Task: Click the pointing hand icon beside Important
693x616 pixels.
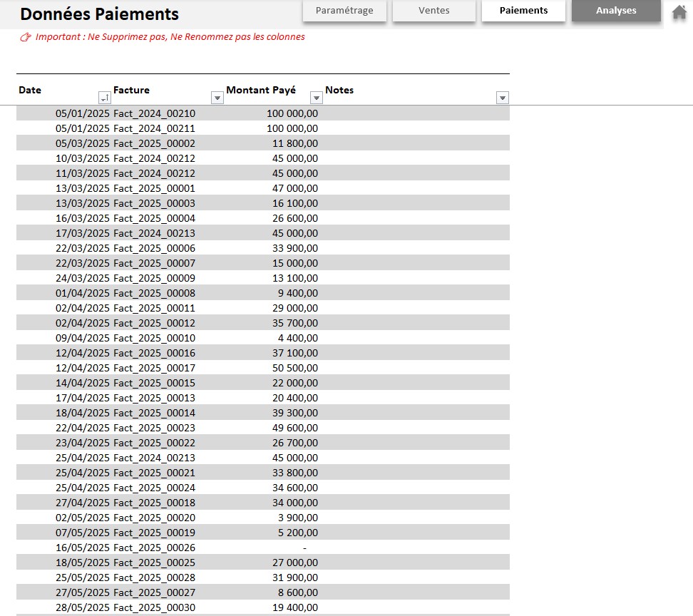Action: pos(26,37)
